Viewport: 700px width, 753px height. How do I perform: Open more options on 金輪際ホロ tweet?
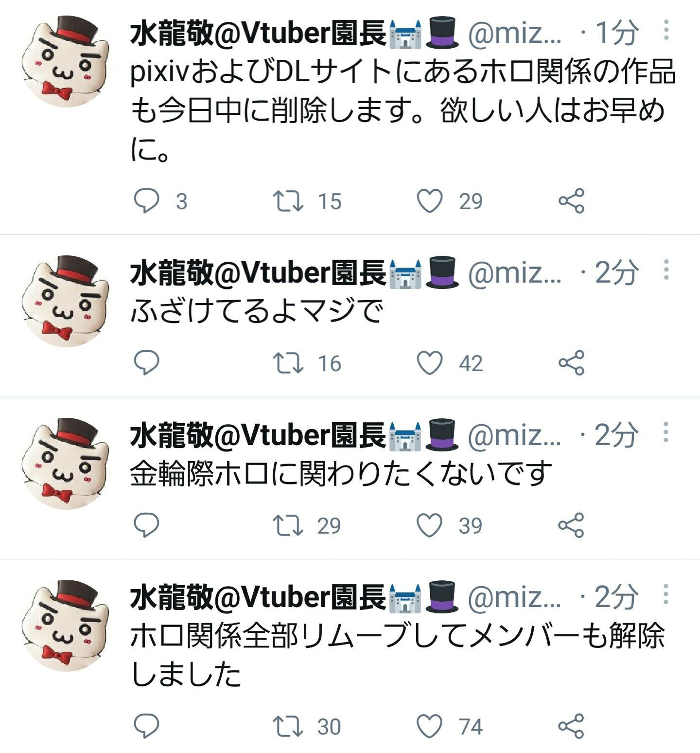666,432
